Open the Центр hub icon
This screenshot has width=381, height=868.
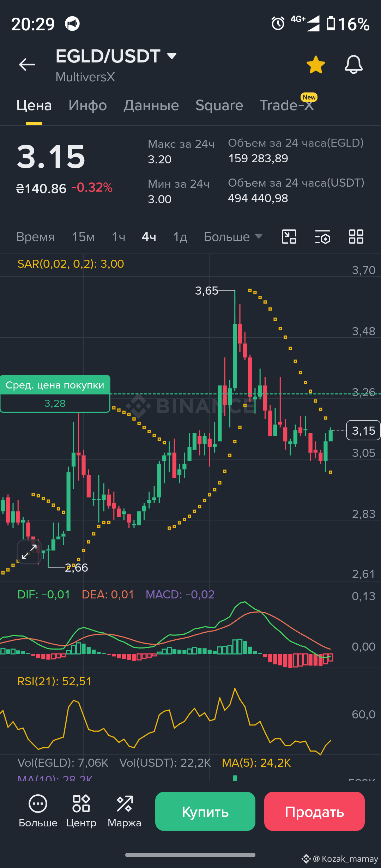[x=81, y=811]
